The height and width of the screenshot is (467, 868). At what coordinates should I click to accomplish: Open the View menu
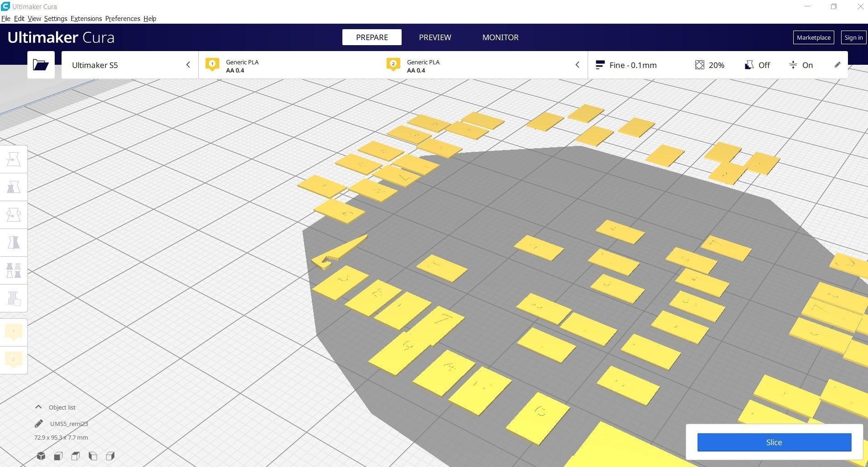click(34, 19)
